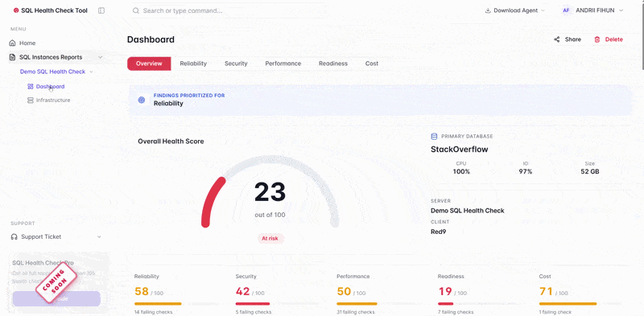Viewport: 644px width, 316px height.
Task: Click the overall score number 23
Action: (x=270, y=192)
